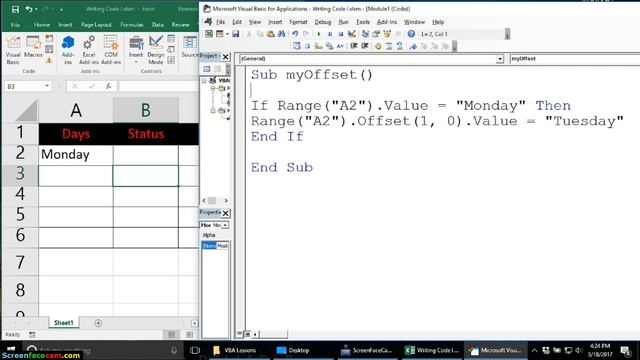This screenshot has width=640, height=360.
Task: Open the Insert menu in VBA editor
Action: pos(275,22)
